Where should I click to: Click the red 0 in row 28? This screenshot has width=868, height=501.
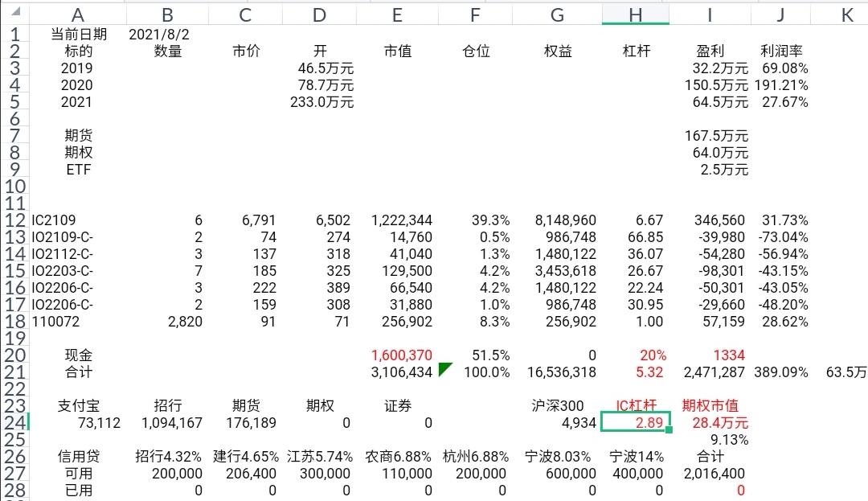coord(741,491)
